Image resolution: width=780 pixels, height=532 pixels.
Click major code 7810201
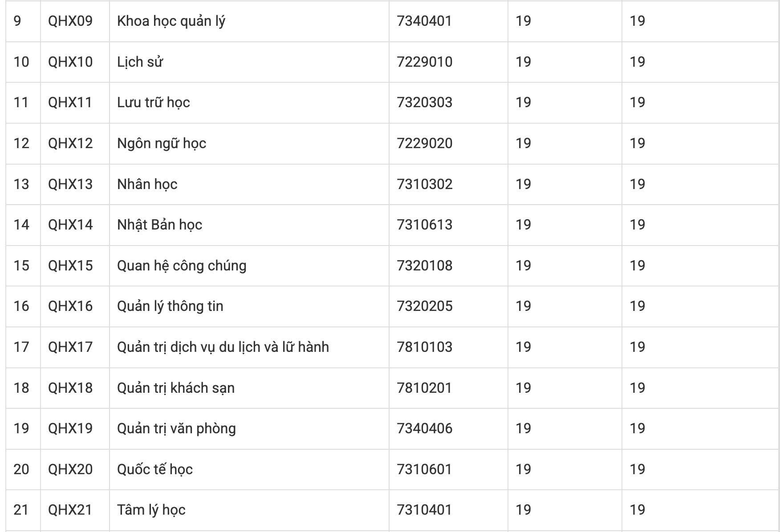[424, 388]
